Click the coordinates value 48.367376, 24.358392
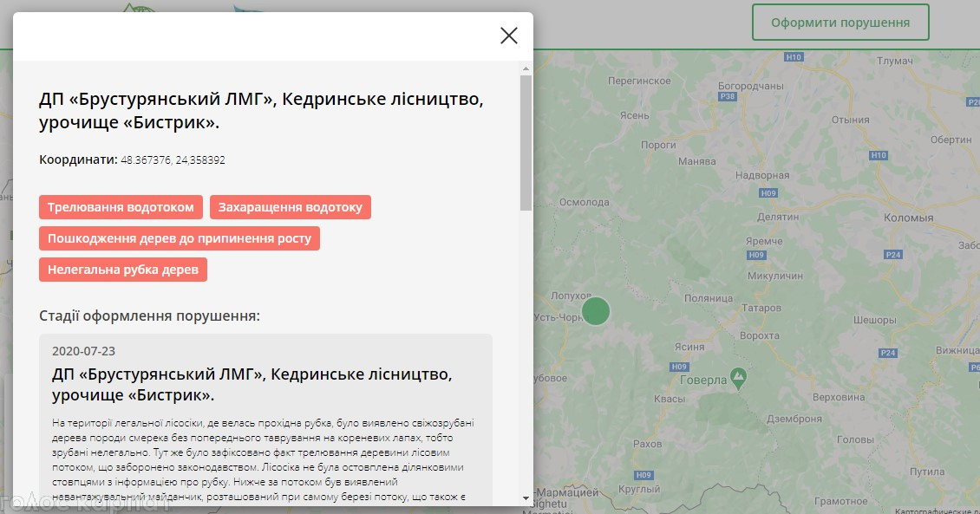980x514 pixels. point(173,160)
